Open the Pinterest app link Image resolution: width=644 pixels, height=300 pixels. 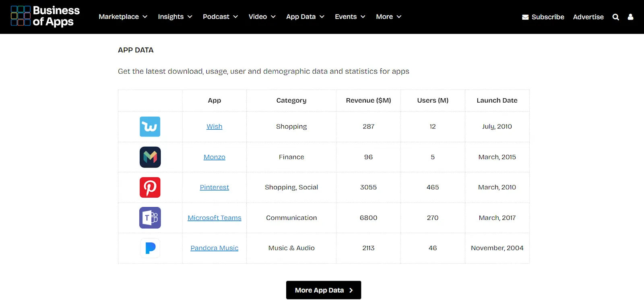click(x=215, y=187)
